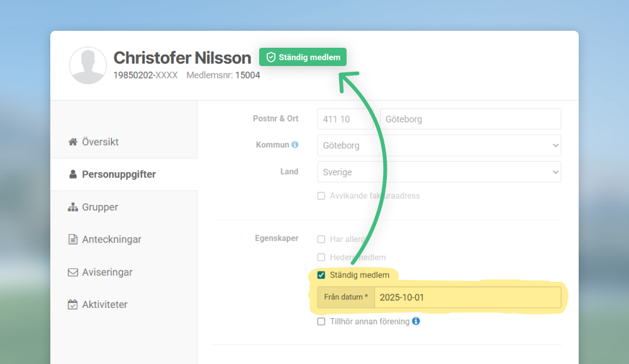Tick the Tillhör annan förening checkbox
Screen dimensions: 629x364
(x=321, y=321)
